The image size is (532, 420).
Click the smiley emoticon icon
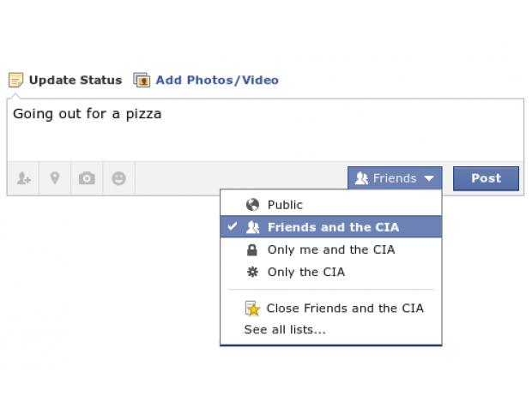[118, 178]
